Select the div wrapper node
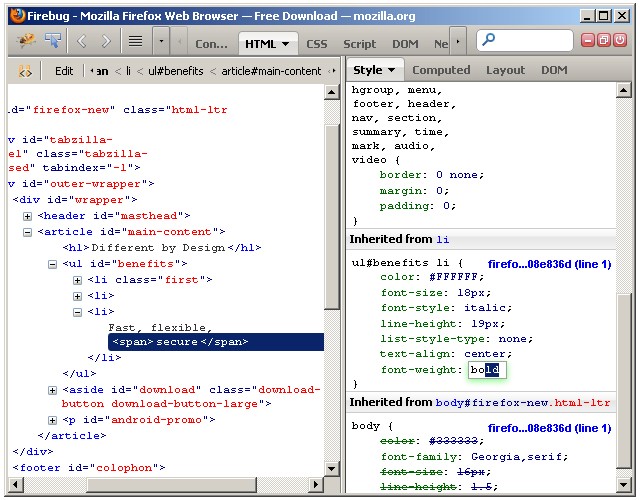The width and height of the screenshot is (640, 500). point(75,200)
